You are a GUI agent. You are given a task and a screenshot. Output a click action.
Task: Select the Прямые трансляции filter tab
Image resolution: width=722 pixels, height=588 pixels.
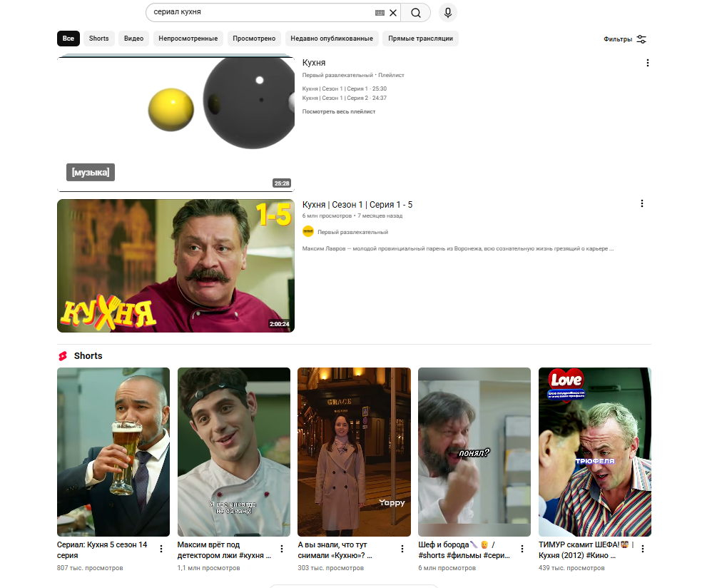[x=420, y=39]
